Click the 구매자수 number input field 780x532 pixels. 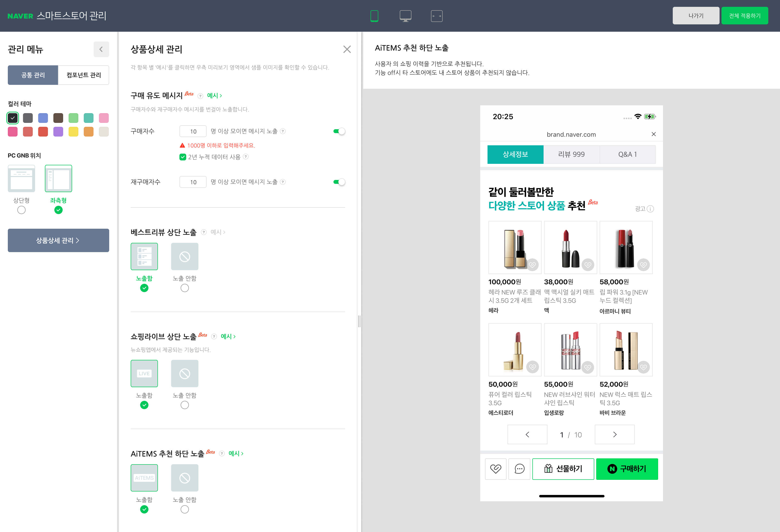pos(193,131)
